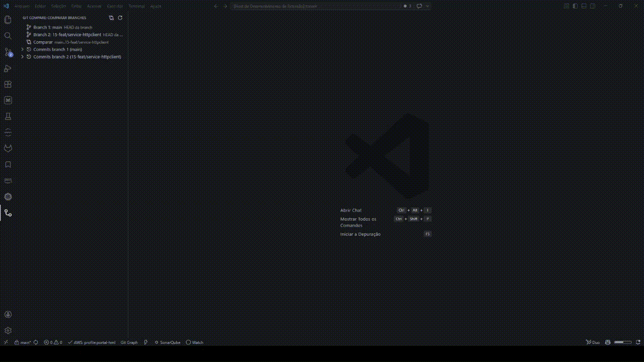Viewport: 644px width, 362px height.
Task: Click SonarQube status bar item
Action: [168, 342]
